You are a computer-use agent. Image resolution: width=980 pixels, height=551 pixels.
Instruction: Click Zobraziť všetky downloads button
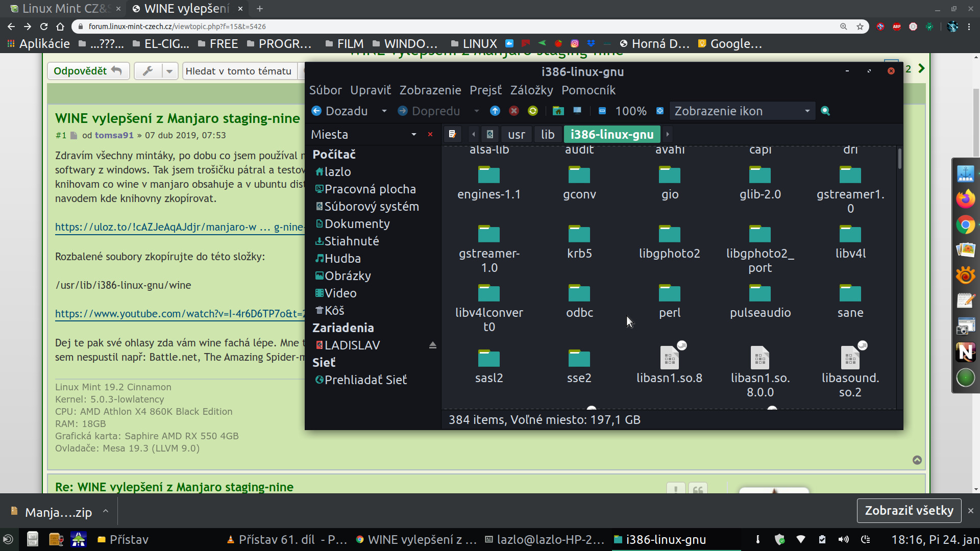pyautogui.click(x=909, y=511)
